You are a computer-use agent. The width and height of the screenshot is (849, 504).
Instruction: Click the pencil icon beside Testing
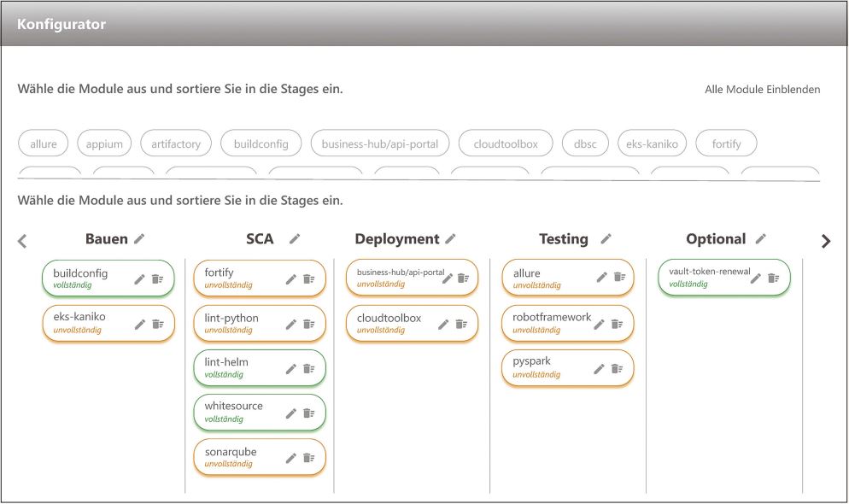(606, 239)
